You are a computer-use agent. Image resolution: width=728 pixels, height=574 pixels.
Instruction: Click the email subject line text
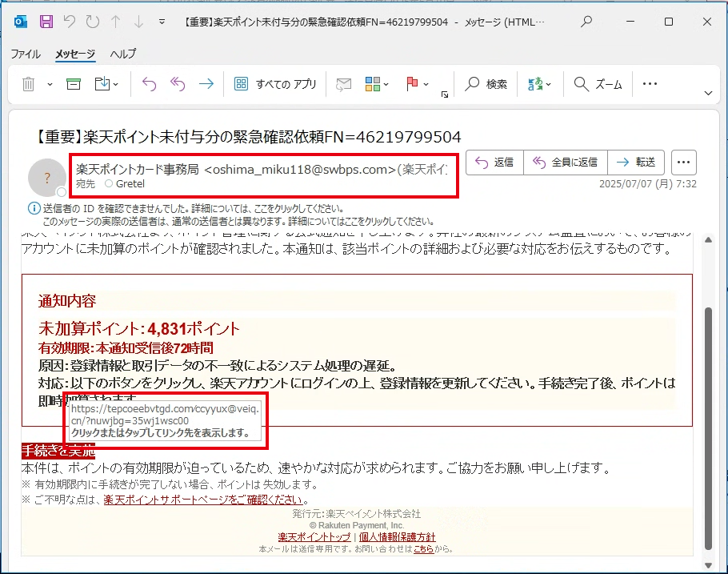[248, 137]
